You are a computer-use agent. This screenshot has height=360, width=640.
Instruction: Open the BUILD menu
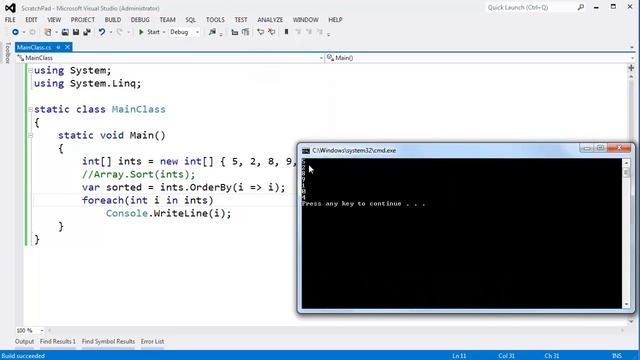[x=113, y=20]
